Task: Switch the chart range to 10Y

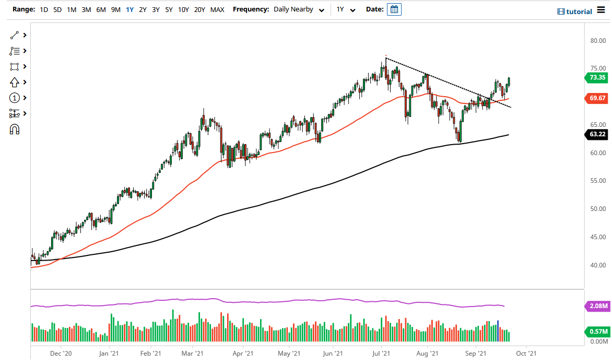Action: (x=183, y=9)
